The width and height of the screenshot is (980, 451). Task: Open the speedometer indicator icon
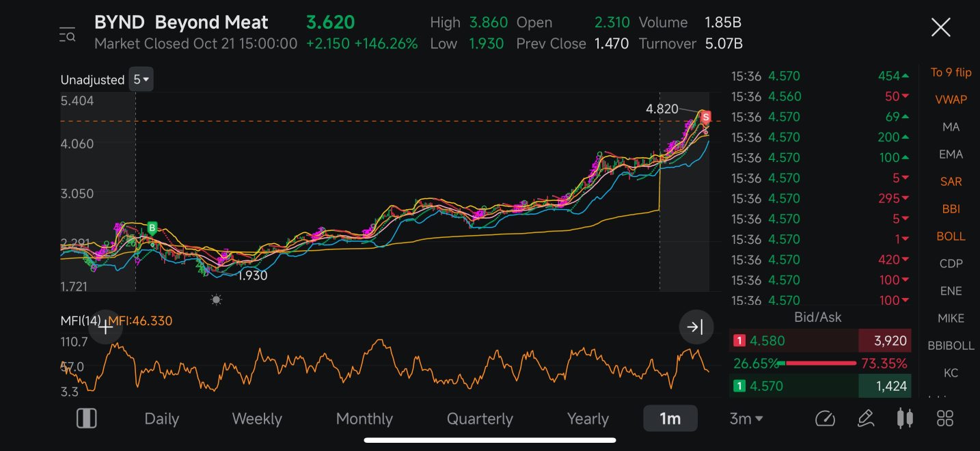pyautogui.click(x=825, y=418)
